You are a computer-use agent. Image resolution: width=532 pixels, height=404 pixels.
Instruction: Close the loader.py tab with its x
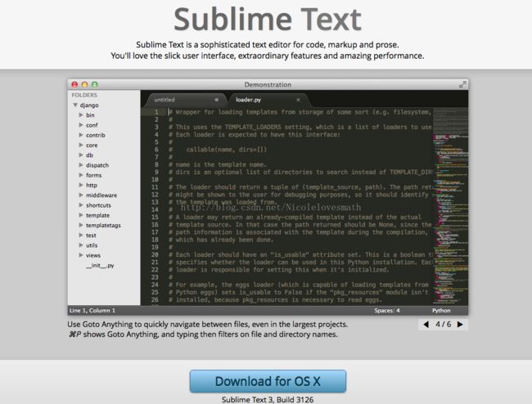[x=298, y=100]
